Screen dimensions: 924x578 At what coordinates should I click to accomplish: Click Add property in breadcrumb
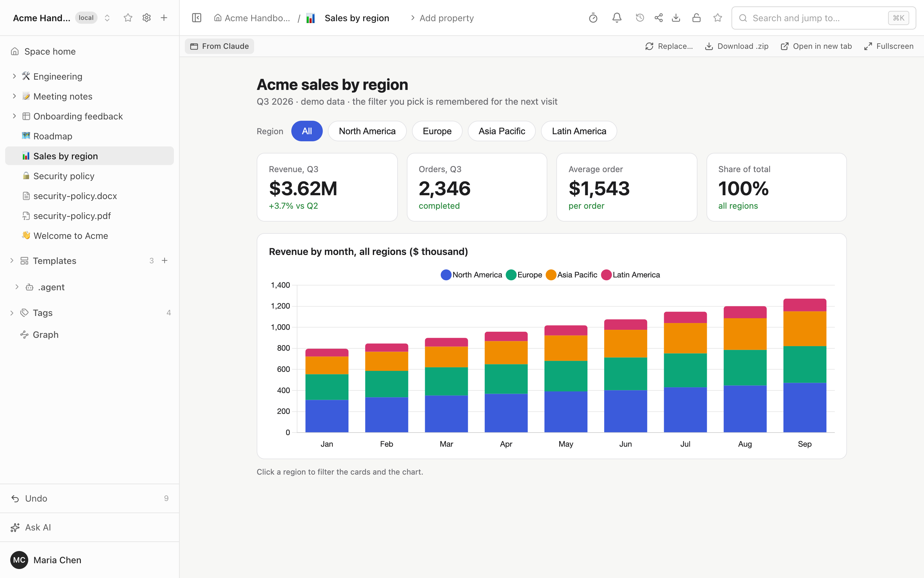(442, 18)
